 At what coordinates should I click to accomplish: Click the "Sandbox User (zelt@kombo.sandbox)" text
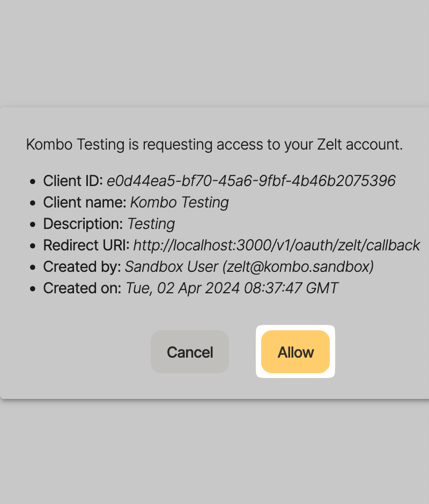pos(249,267)
